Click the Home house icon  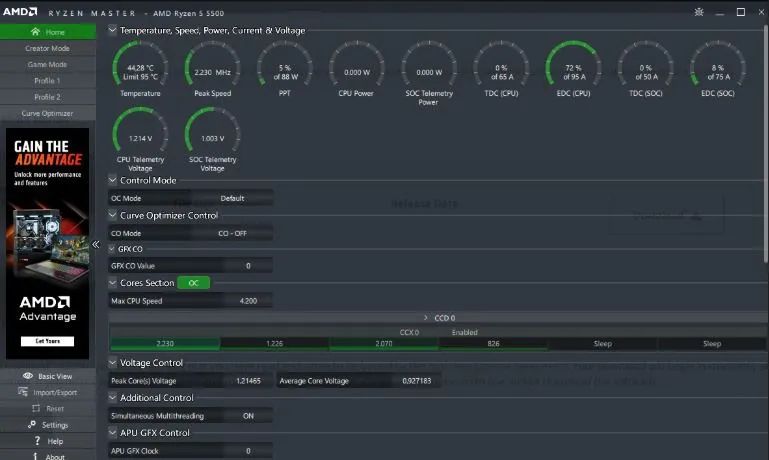click(35, 31)
